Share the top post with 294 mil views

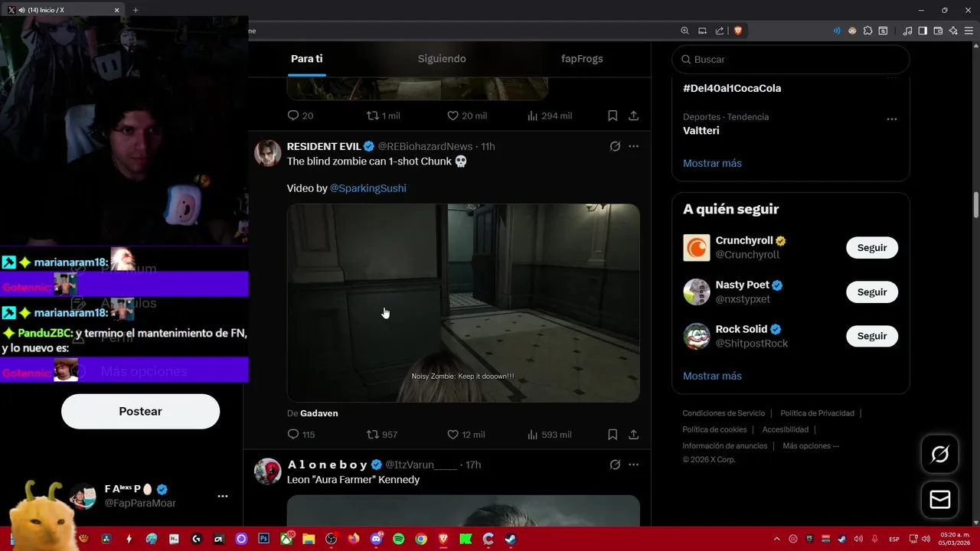pos(633,116)
